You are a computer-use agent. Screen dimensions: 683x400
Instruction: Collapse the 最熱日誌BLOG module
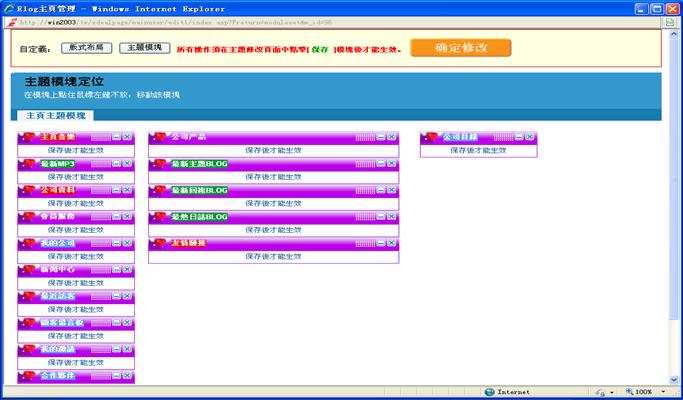(381, 217)
